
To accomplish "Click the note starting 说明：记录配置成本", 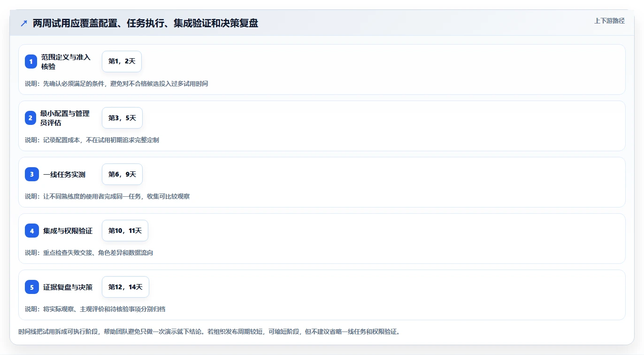I will (92, 140).
